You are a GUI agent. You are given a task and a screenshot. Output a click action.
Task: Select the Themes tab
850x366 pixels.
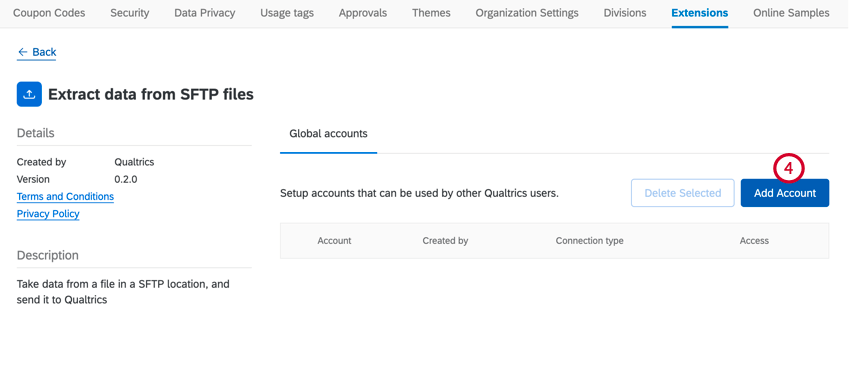(431, 13)
